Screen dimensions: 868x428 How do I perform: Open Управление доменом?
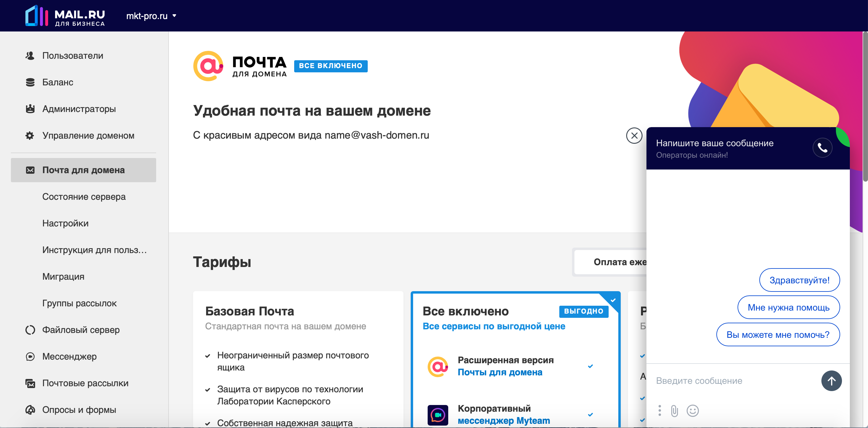pos(88,136)
